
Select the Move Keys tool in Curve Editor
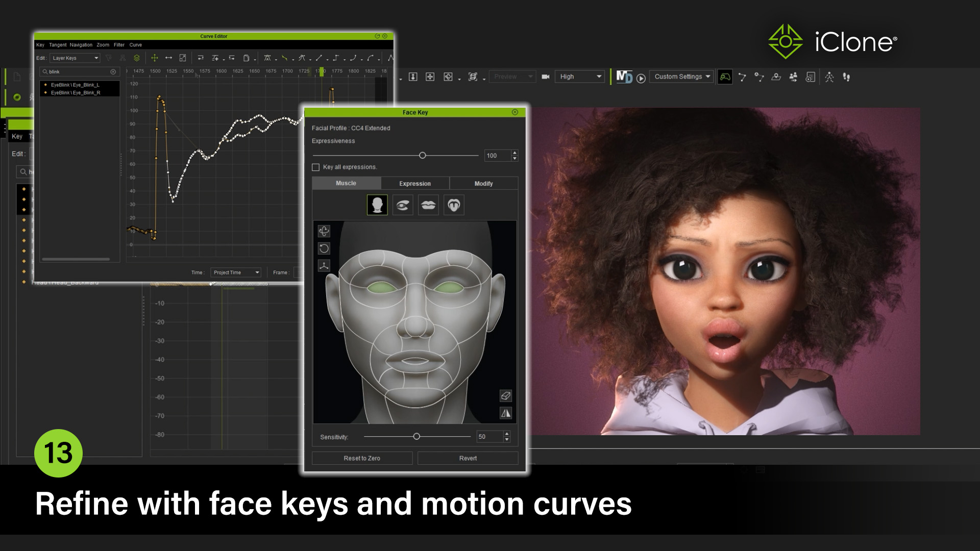154,57
